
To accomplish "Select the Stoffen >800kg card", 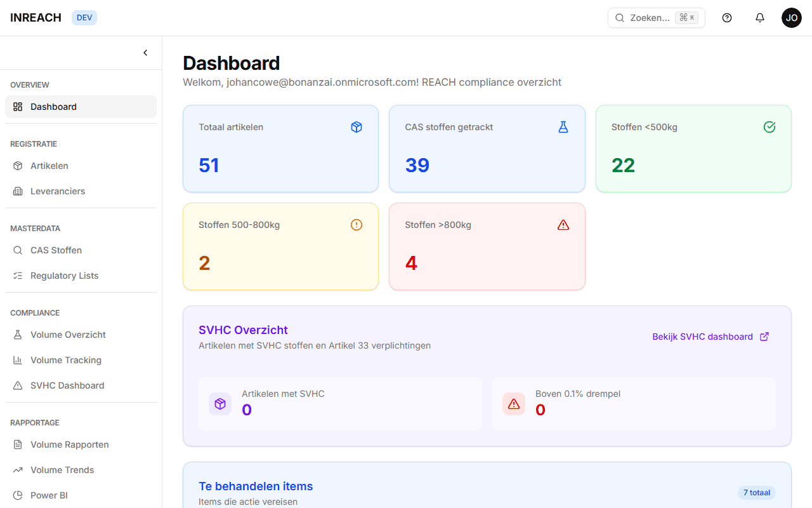I will [x=487, y=246].
